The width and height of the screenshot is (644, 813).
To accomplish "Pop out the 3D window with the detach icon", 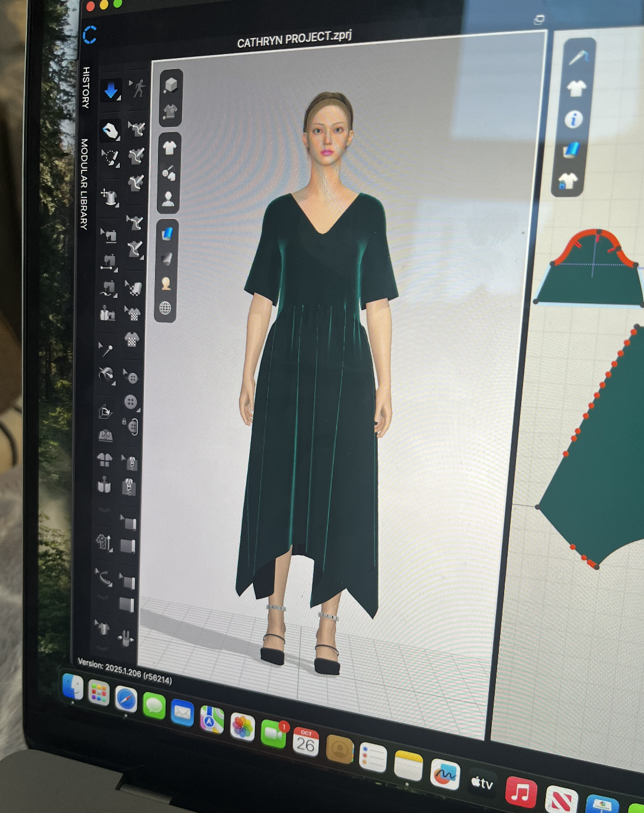I will tap(539, 20).
